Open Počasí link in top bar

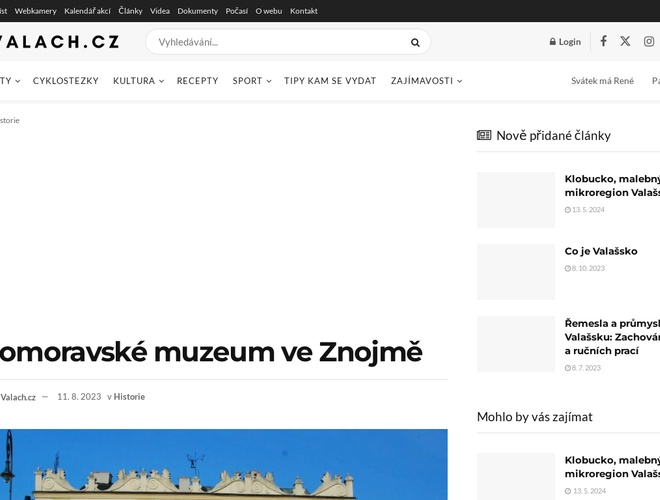pos(237,11)
